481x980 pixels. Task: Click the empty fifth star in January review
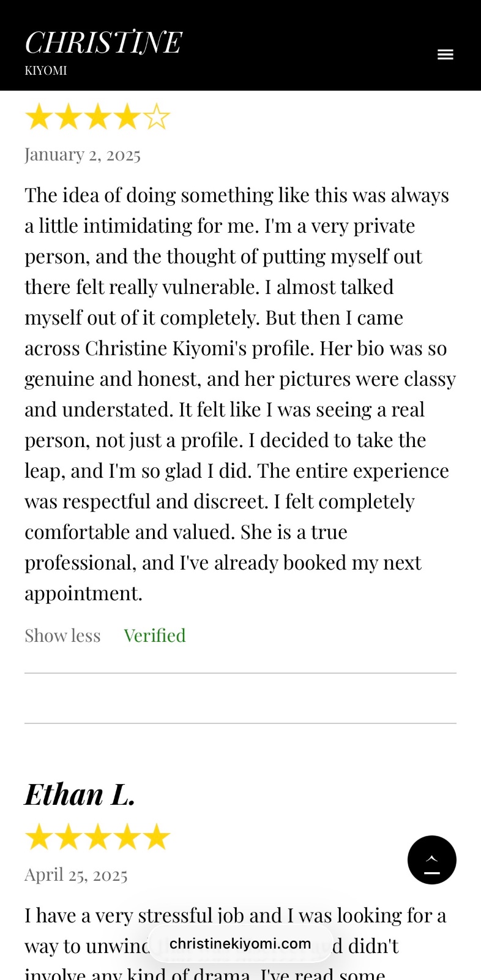coord(157,116)
